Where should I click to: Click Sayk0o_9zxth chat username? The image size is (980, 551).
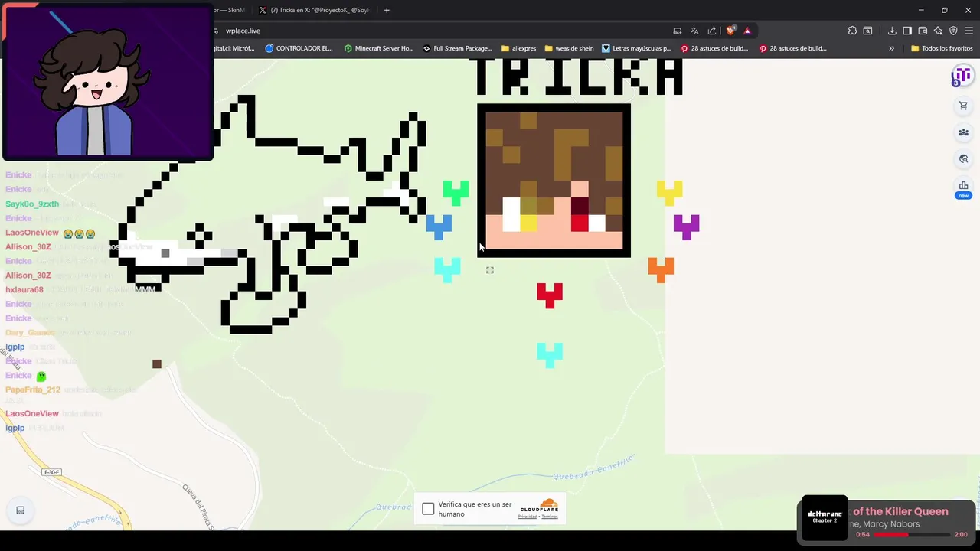point(32,204)
